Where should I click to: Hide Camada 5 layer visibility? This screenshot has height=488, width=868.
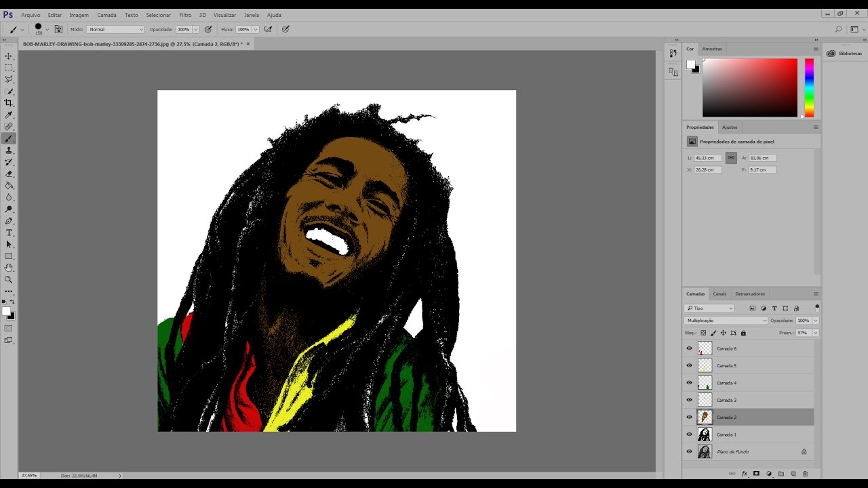coord(689,365)
